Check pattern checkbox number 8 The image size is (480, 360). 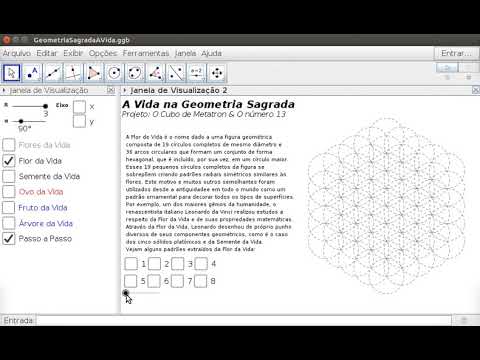tap(200, 281)
